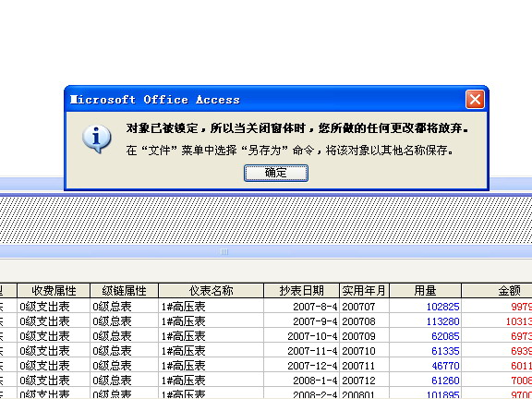Click the blue information icon in dialog
The width and height of the screenshot is (532, 399).
(x=96, y=139)
